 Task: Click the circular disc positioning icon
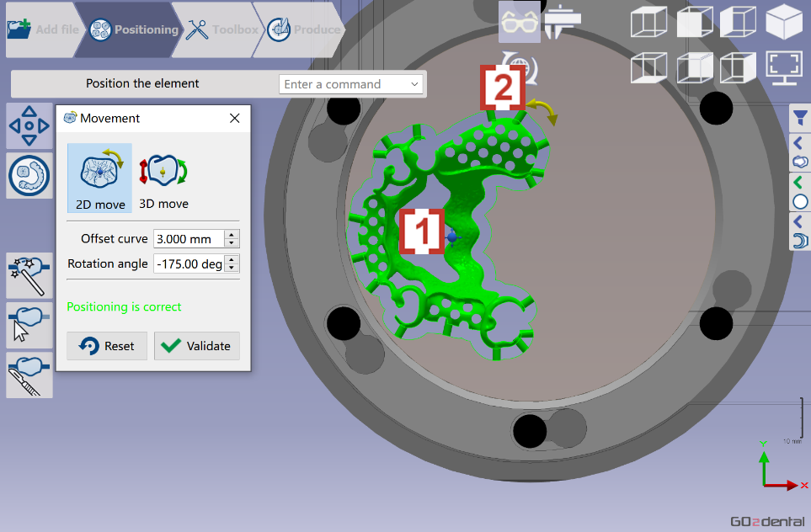point(29,175)
